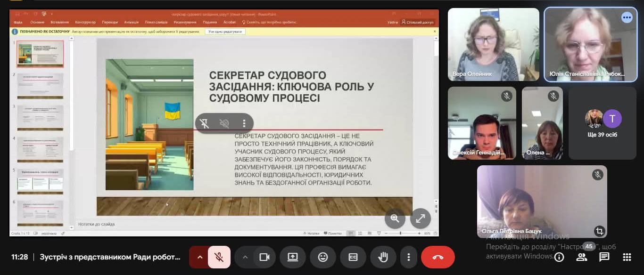Screen dimensions: 644x275
Task: Open more options in meeting bar
Action: tap(408, 257)
